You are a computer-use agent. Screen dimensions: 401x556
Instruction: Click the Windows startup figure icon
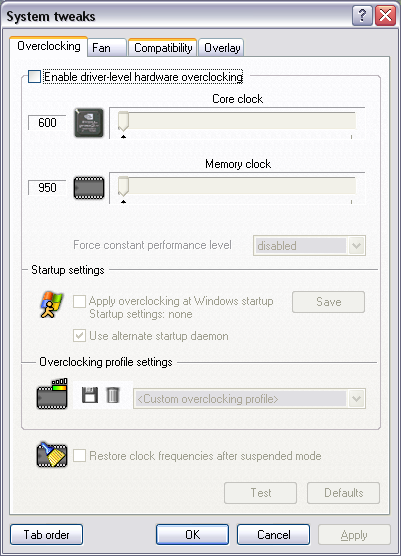pyautogui.click(x=52, y=305)
